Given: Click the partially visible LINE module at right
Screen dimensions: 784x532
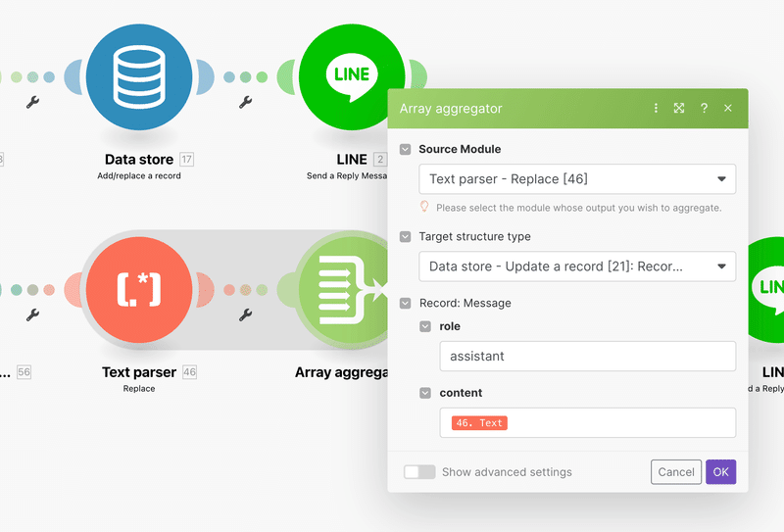Looking at the screenshot, I should coord(766,289).
